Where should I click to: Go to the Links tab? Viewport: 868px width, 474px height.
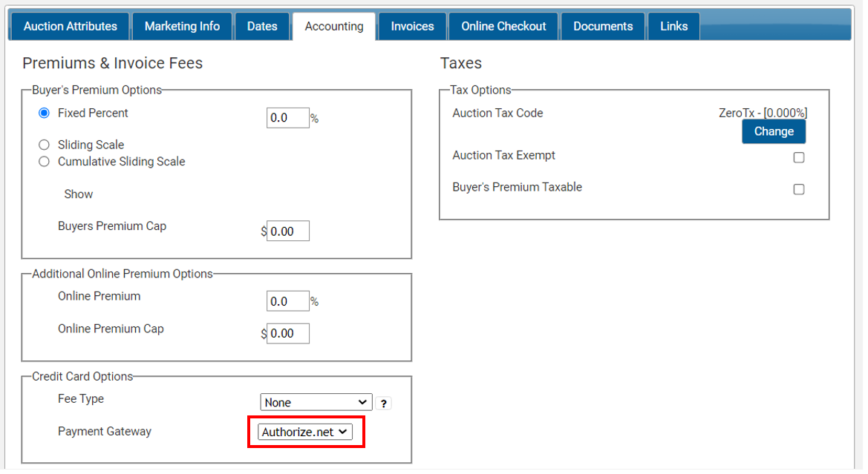673,27
